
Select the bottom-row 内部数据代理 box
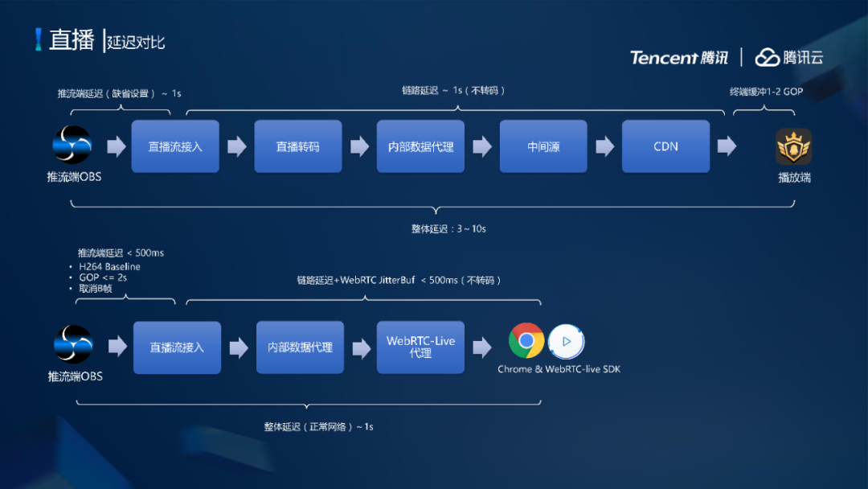(300, 347)
